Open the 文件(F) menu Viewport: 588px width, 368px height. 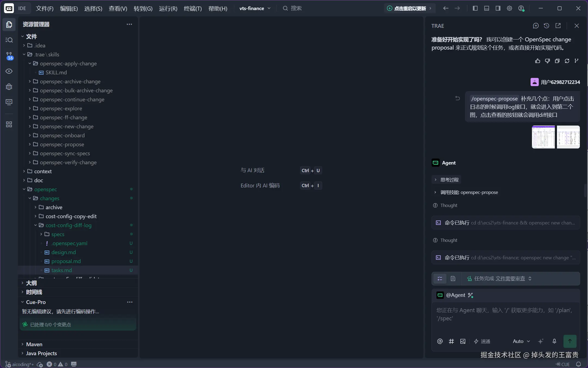point(45,8)
